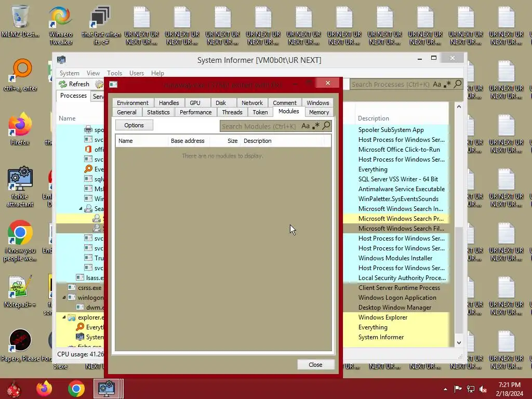
Task: Click the System Informer taskbar button
Action: click(x=107, y=389)
